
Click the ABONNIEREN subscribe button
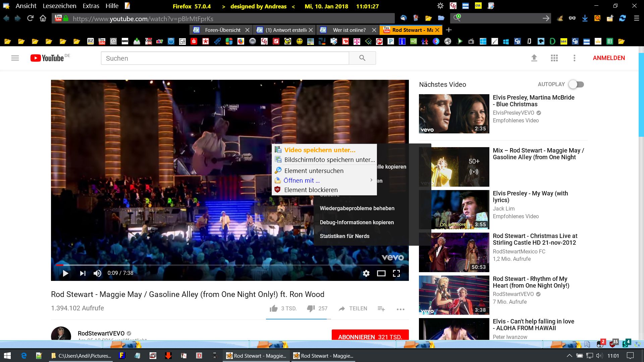point(370,336)
